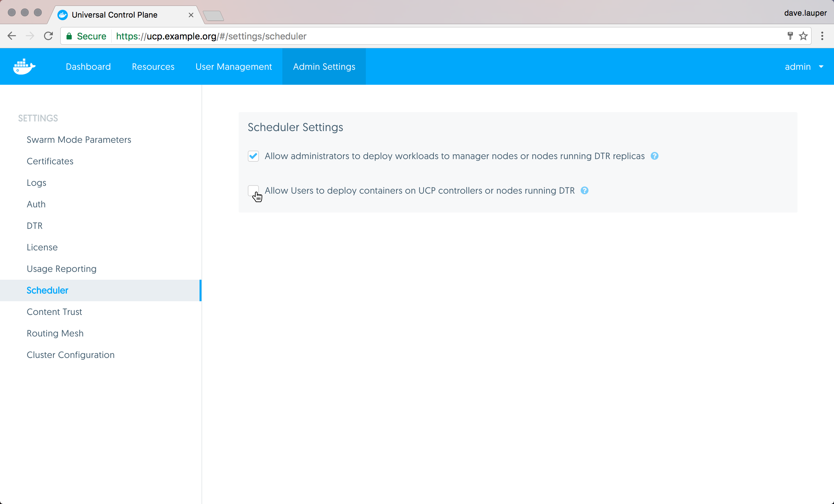
Task: Uncheck allow administrators to deploy workloads checkbox
Action: coord(253,156)
